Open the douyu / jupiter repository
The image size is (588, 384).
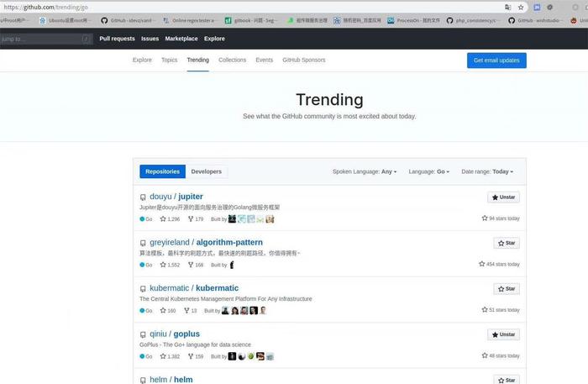click(x=176, y=197)
